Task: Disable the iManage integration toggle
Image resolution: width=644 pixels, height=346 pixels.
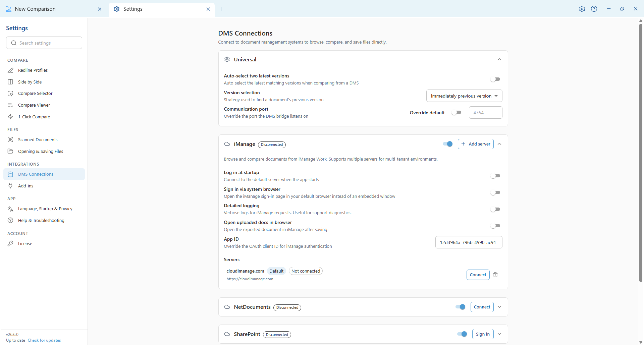Action: coord(448,144)
